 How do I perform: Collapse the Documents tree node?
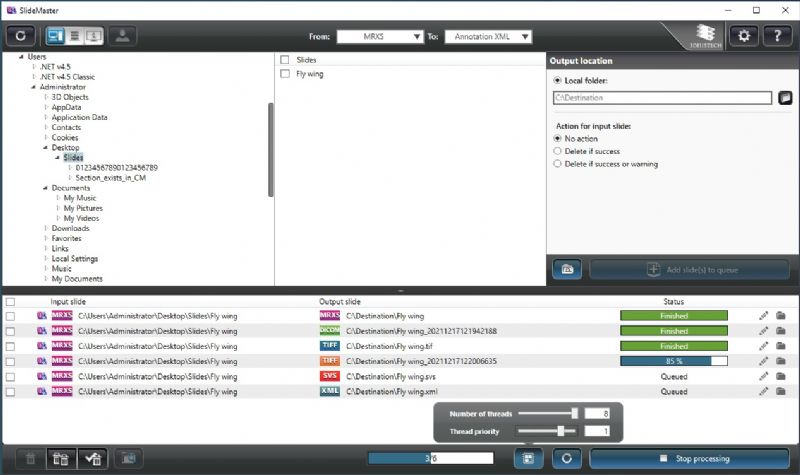click(x=45, y=188)
